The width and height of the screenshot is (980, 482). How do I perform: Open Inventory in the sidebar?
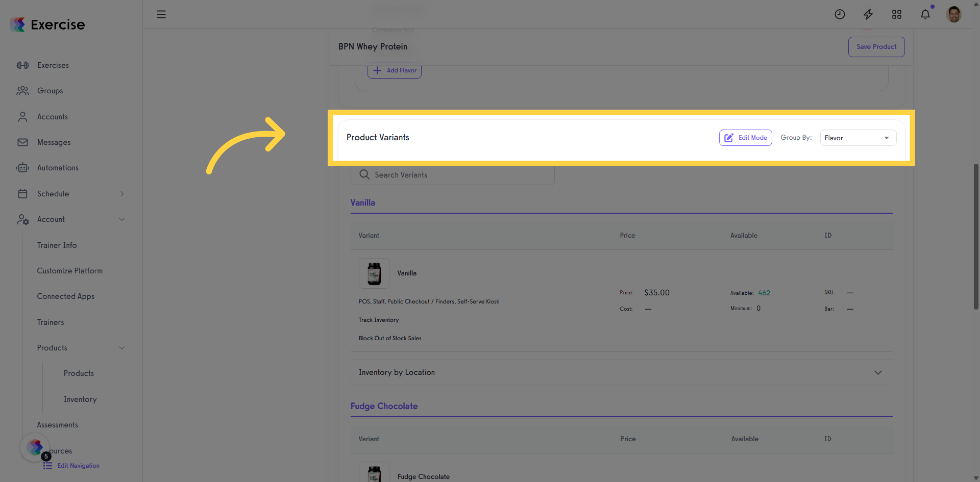[x=80, y=399]
